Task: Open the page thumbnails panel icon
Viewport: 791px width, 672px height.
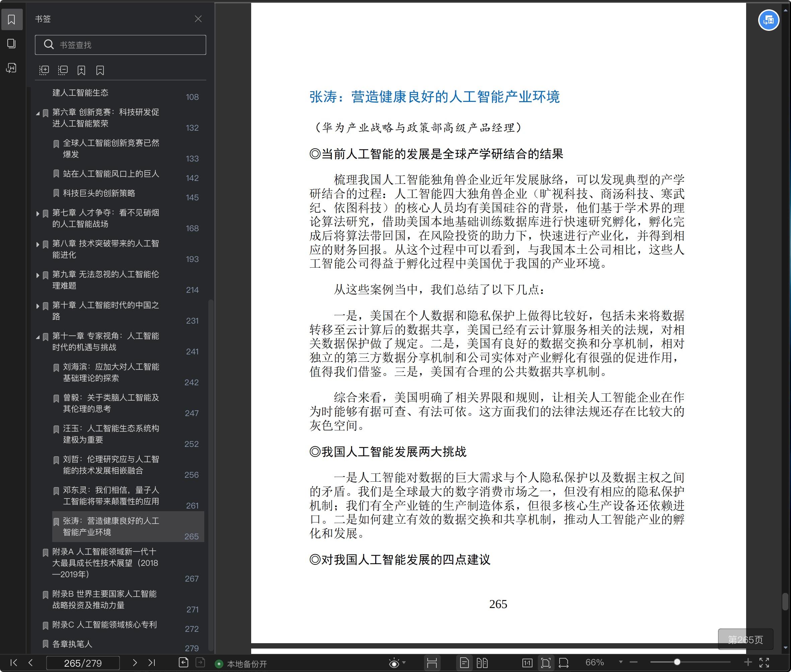Action: pyautogui.click(x=11, y=44)
